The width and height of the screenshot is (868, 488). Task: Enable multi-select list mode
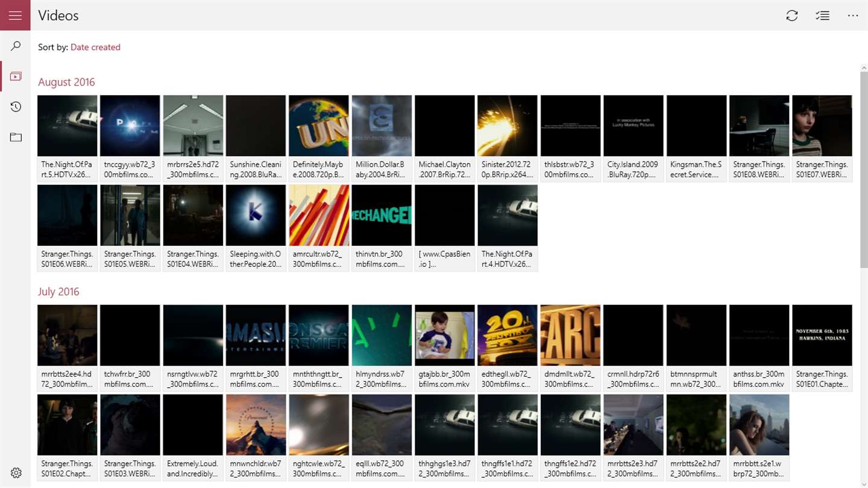(x=822, y=16)
